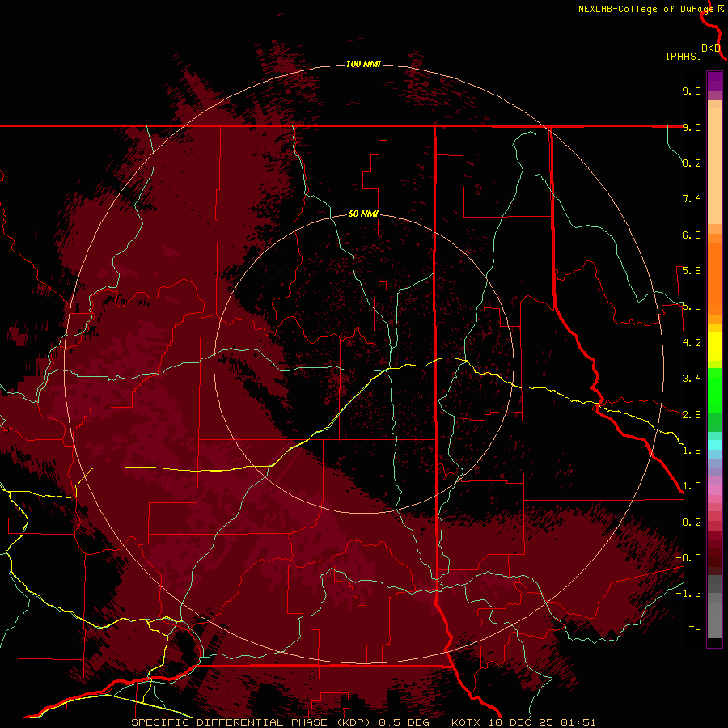The width and height of the screenshot is (728, 728).
Task: Click the "-1.3" legend value
Action: [x=688, y=594]
